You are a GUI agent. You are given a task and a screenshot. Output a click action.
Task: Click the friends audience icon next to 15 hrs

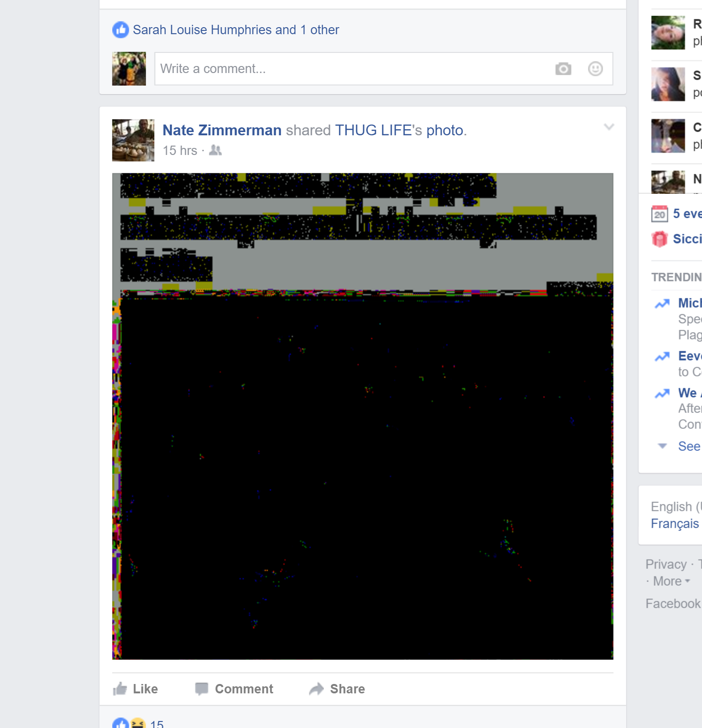(215, 150)
